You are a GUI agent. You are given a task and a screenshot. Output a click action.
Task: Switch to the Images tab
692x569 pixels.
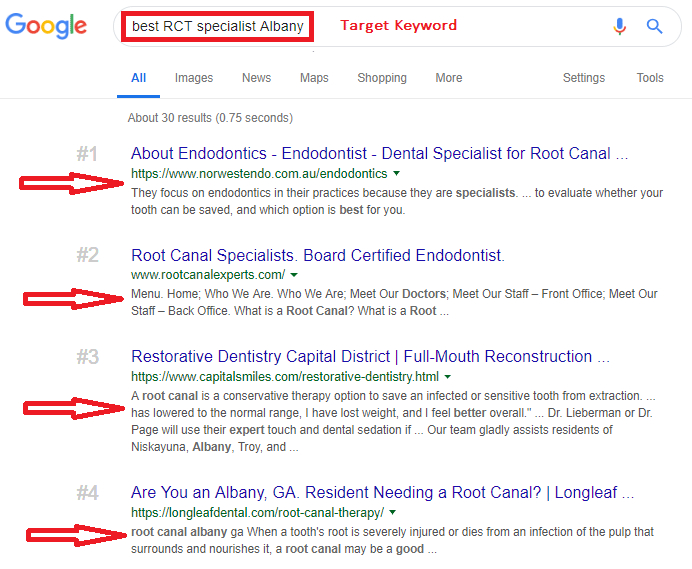coord(194,78)
